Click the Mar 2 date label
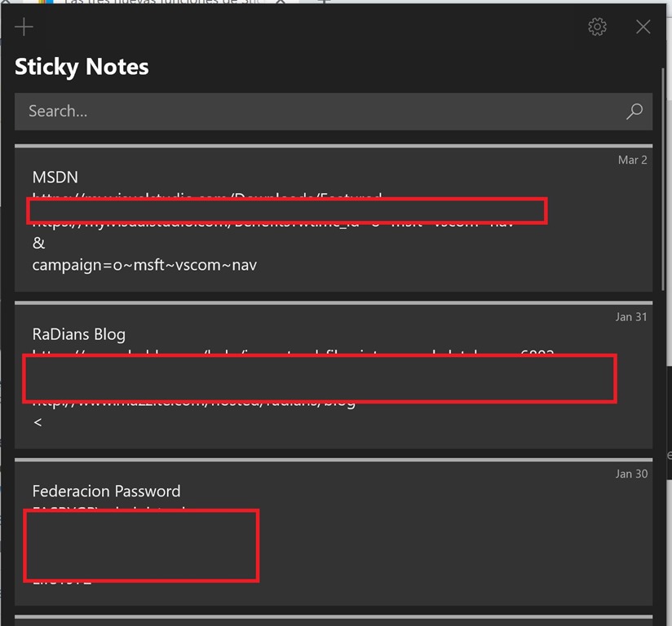Viewport: 672px width, 626px height. tap(632, 160)
